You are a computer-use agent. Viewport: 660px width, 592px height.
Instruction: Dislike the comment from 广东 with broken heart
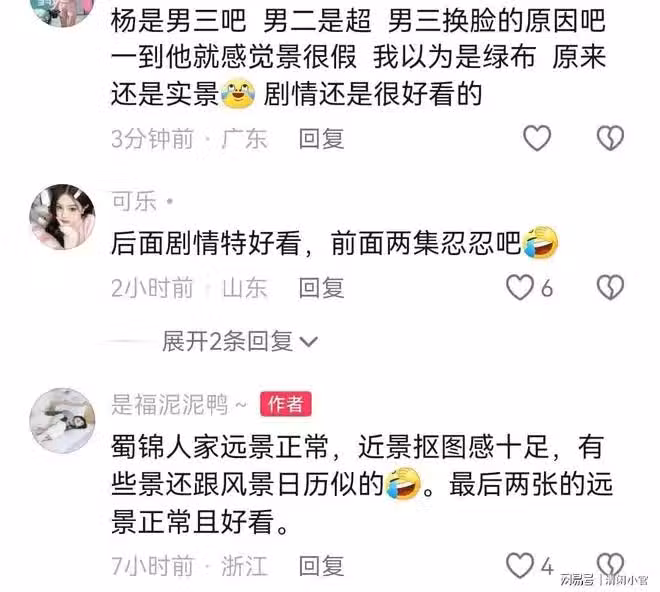tap(610, 138)
